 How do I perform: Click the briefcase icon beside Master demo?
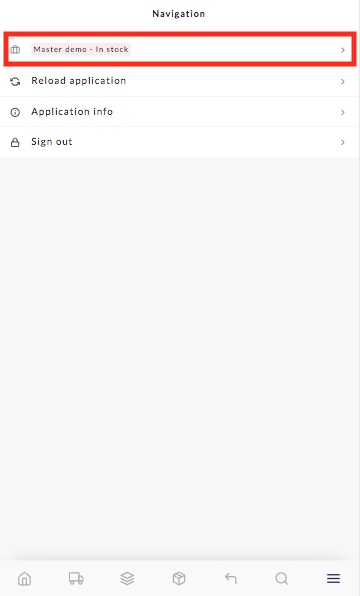pyautogui.click(x=15, y=49)
